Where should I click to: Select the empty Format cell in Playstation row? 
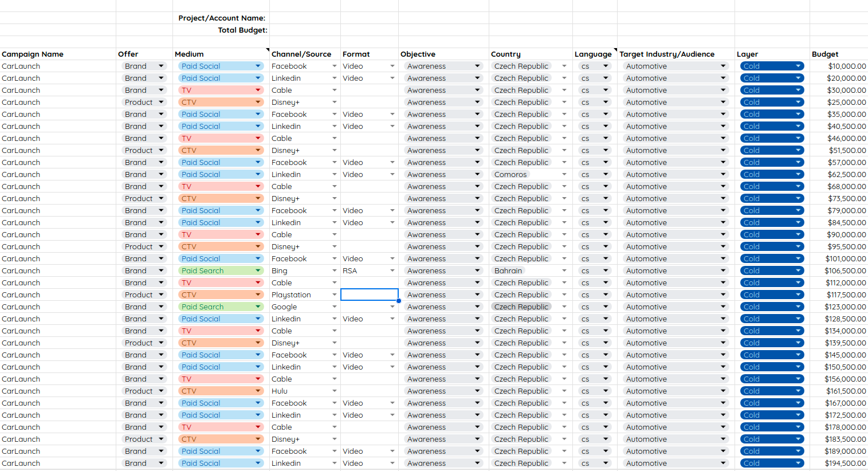pyautogui.click(x=370, y=295)
